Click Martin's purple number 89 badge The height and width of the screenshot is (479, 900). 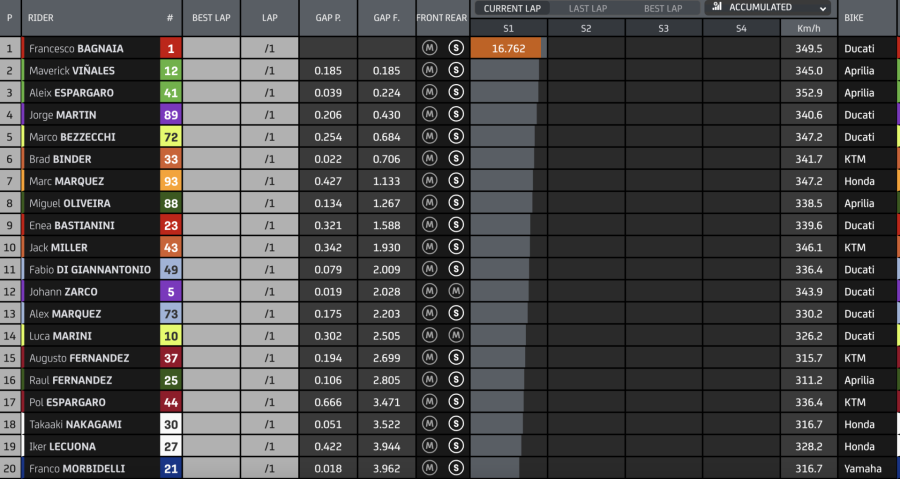[x=171, y=114]
